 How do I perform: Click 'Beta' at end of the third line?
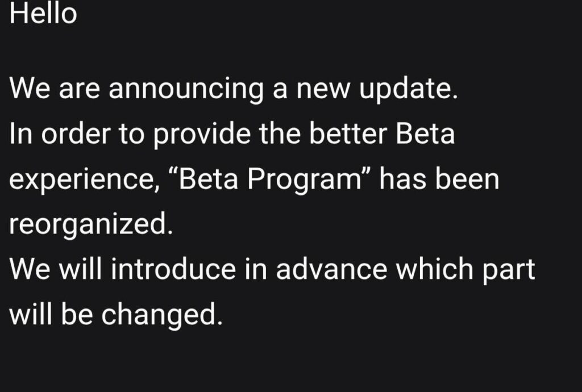coord(425,134)
